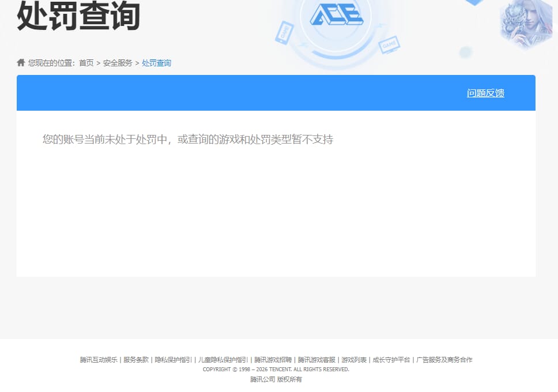
Task: Contact 腾讯游戏客服 customer service
Action: [x=316, y=359]
